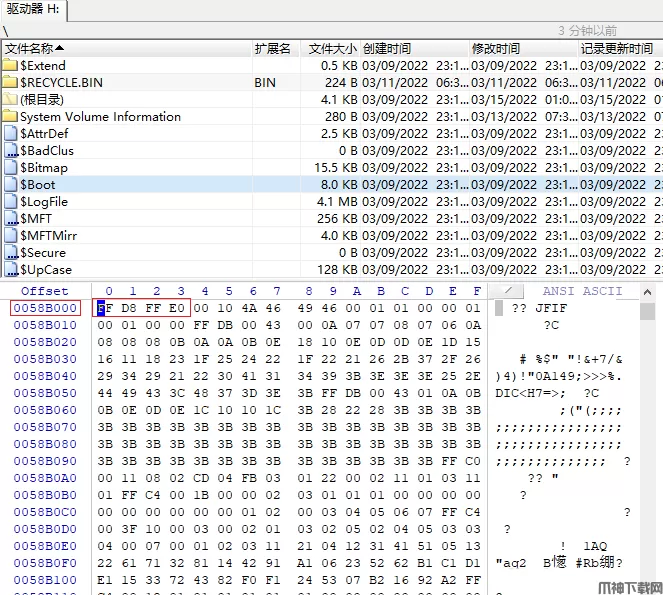Sort list by 文件大小 column
The image size is (663, 595).
pyautogui.click(x=332, y=48)
